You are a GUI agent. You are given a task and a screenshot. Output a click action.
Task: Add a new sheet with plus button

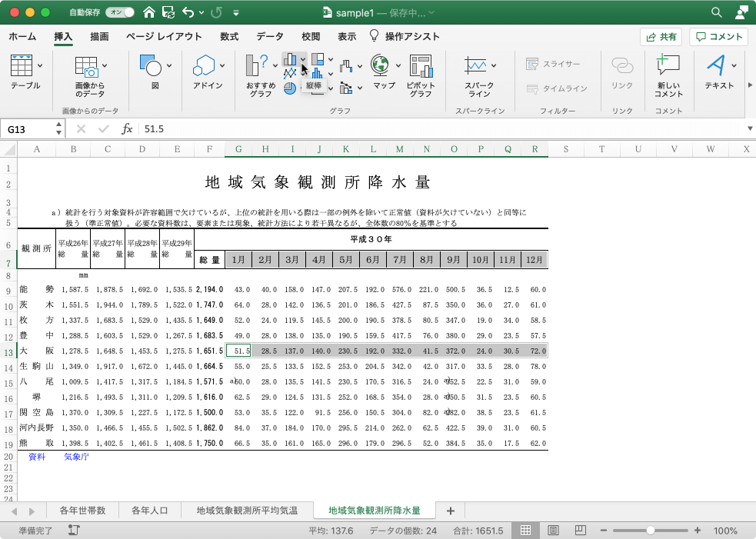coord(451,511)
